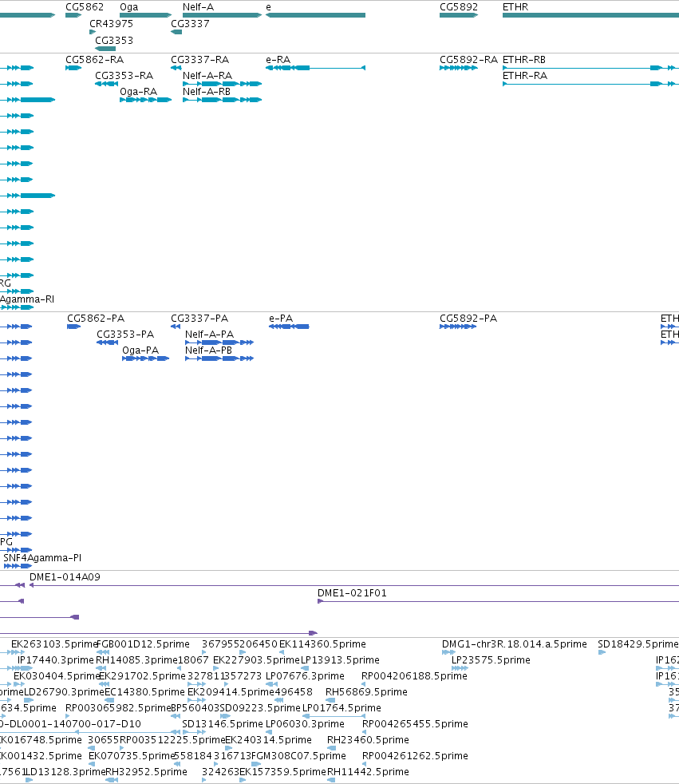Click the CG5862-RA transcript label

coord(94,60)
